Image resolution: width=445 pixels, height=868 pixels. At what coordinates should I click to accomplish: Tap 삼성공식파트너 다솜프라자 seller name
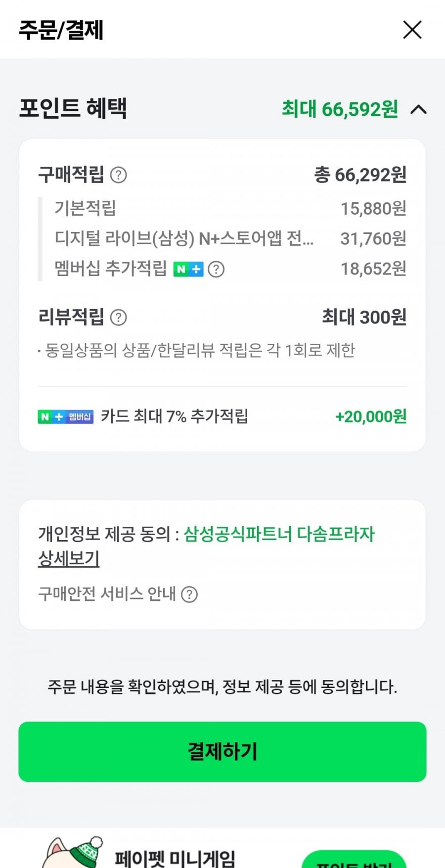(x=279, y=534)
